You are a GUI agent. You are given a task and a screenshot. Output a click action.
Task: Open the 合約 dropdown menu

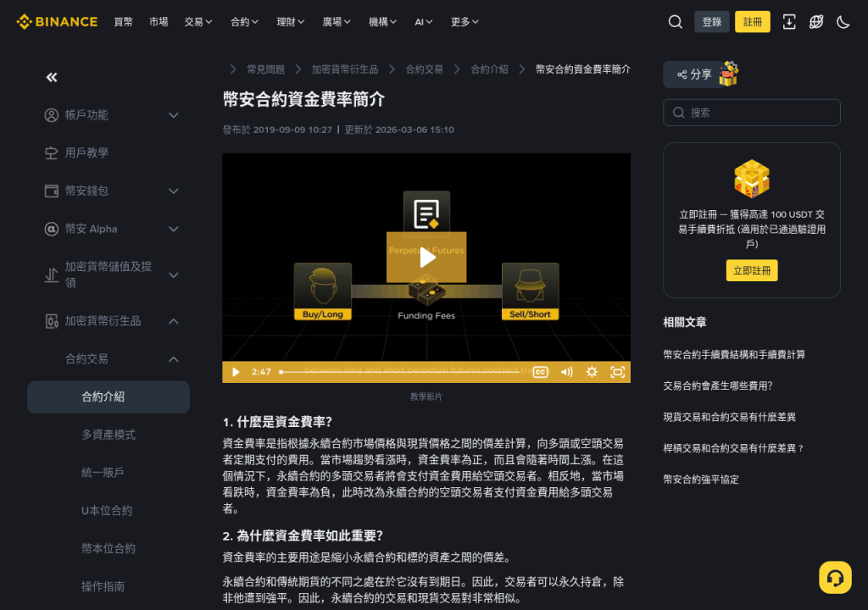coord(244,21)
